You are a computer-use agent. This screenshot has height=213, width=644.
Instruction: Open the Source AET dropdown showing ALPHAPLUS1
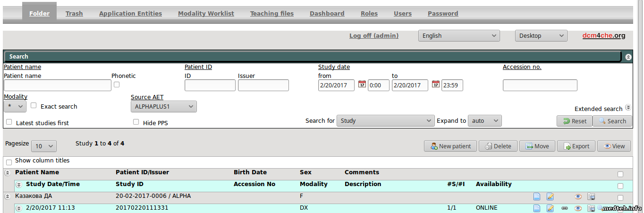click(x=163, y=107)
